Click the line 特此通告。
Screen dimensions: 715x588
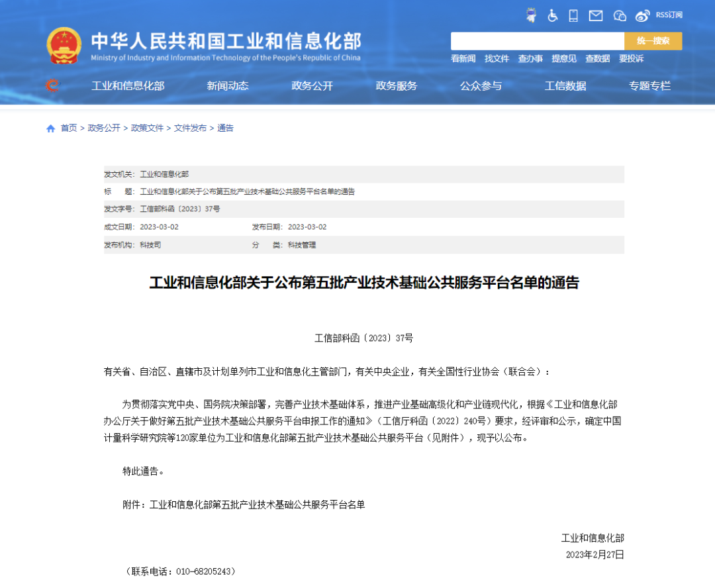click(143, 471)
